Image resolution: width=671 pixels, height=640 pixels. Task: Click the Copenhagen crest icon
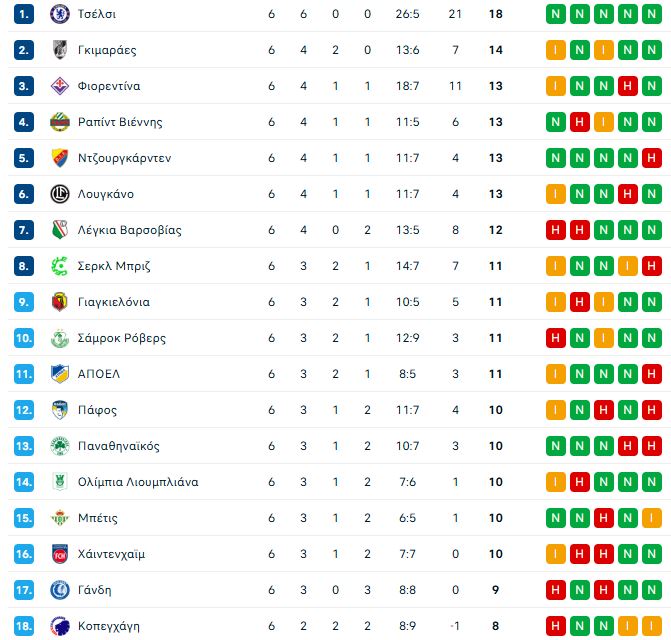[x=59, y=626]
